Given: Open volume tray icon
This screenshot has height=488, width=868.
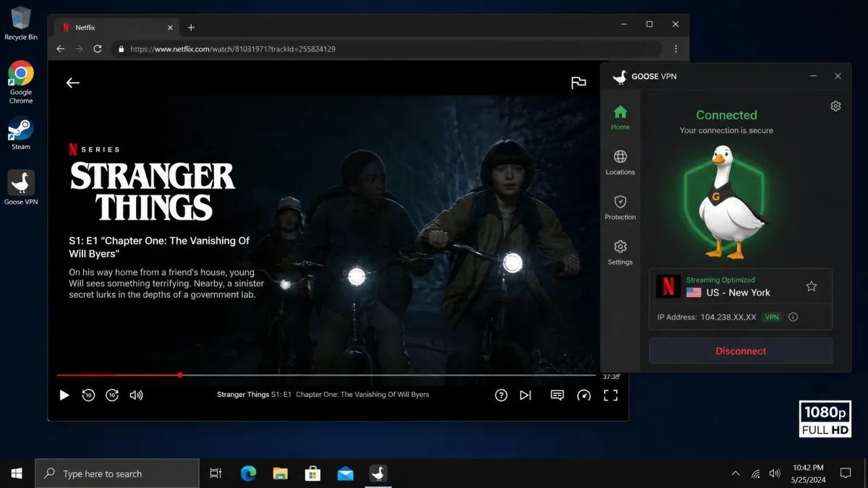Looking at the screenshot, I should click(775, 474).
